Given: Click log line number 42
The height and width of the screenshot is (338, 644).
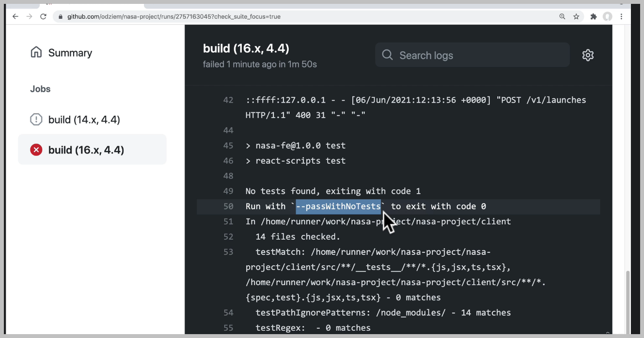Looking at the screenshot, I should pos(228,100).
